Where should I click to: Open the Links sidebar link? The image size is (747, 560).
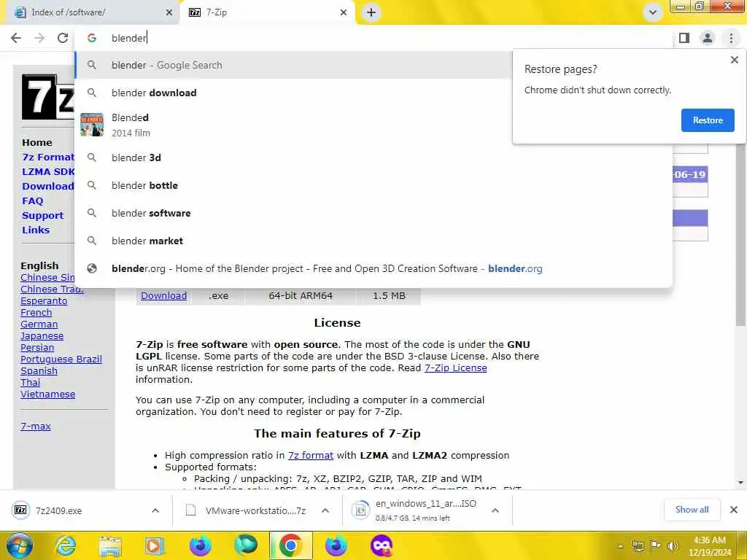coord(36,230)
